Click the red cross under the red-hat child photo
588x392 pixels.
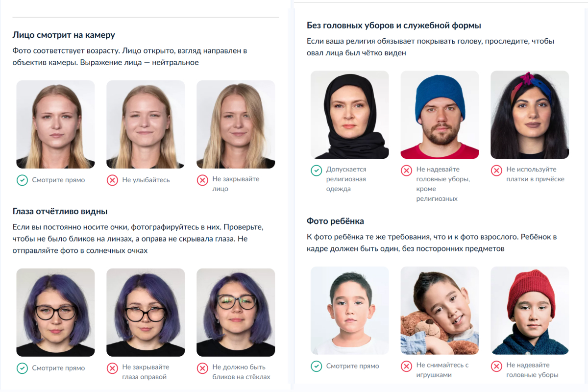click(x=496, y=366)
